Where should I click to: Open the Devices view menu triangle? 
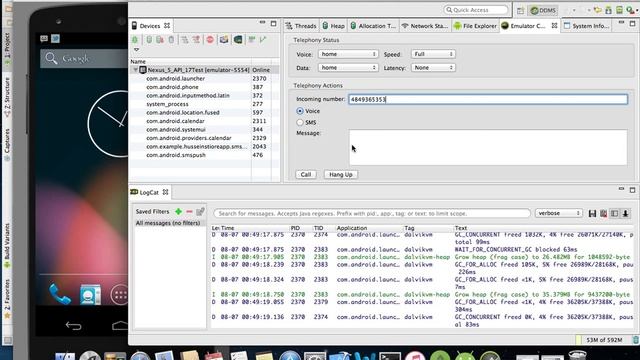[x=136, y=50]
